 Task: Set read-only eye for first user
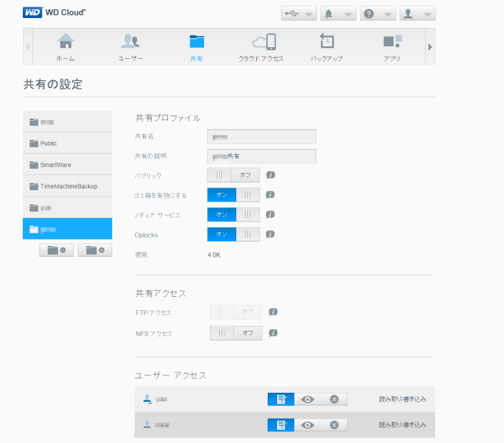(308, 399)
